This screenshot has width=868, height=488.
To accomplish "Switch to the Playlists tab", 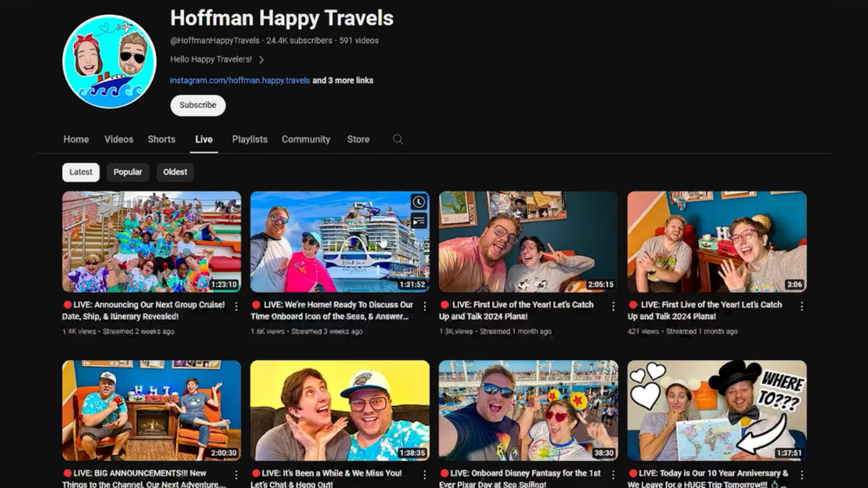I will 249,140.
